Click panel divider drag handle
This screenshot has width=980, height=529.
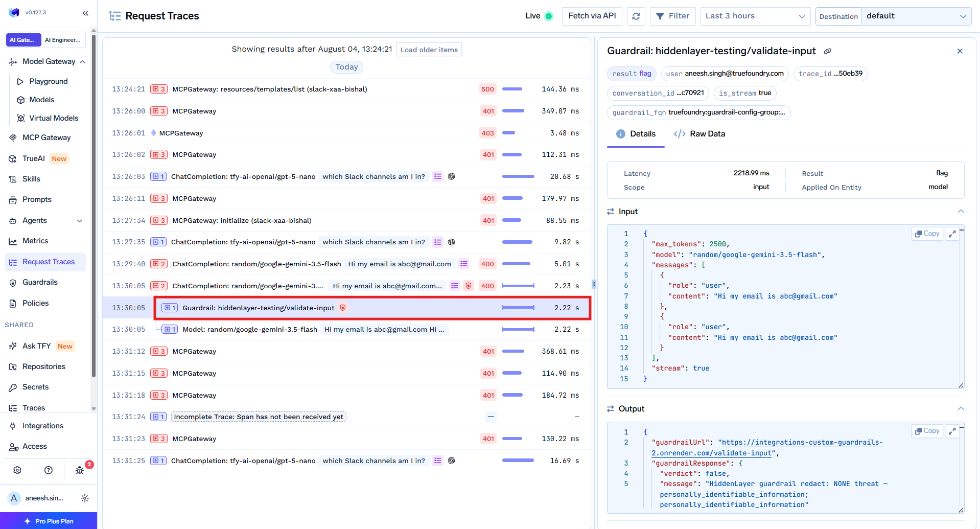coord(594,284)
